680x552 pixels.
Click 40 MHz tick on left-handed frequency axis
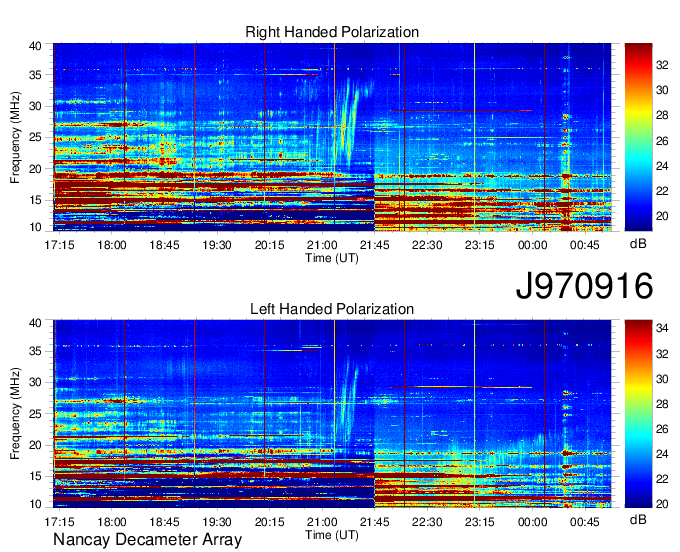[35, 323]
